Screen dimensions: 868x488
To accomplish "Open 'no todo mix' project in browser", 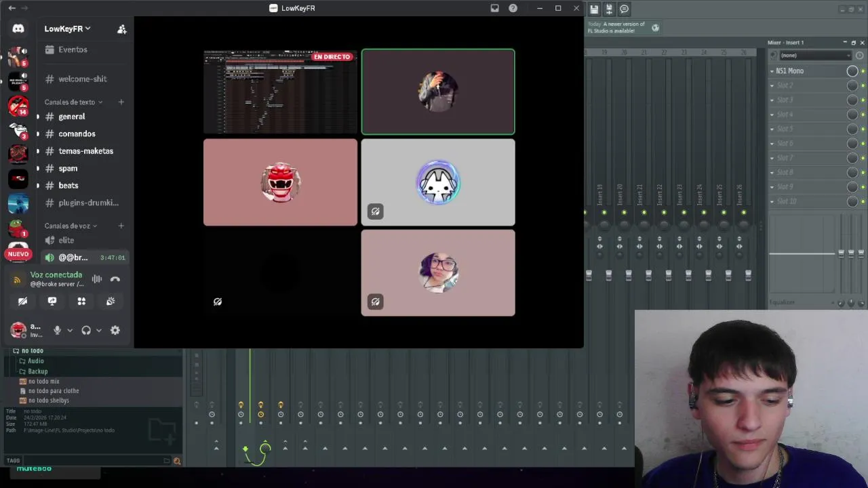I will pyautogui.click(x=44, y=382).
